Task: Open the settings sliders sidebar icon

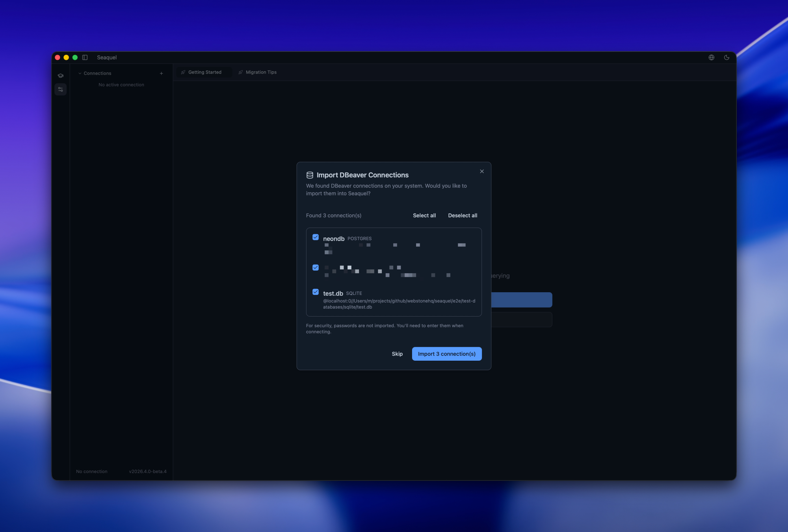Action: tap(60, 89)
